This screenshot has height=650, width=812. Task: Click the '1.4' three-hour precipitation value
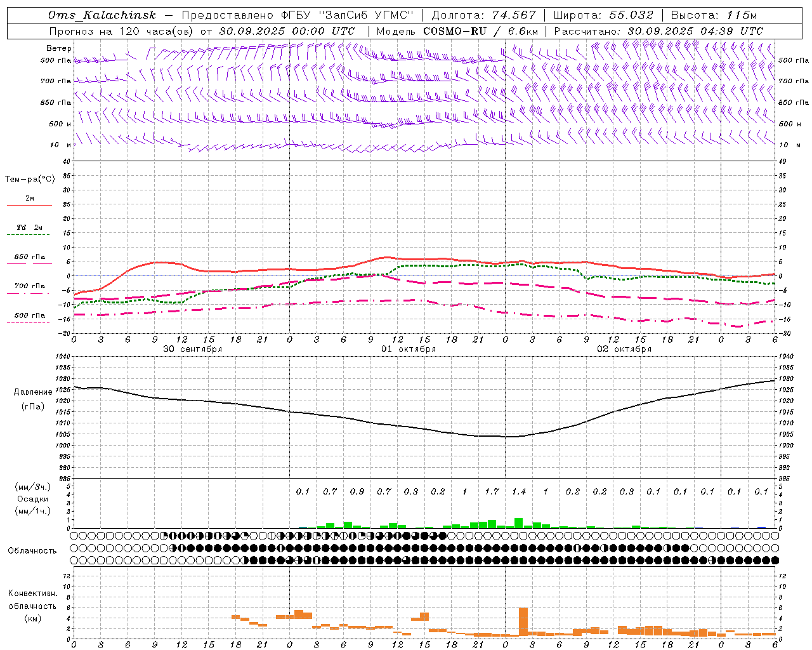[519, 491]
